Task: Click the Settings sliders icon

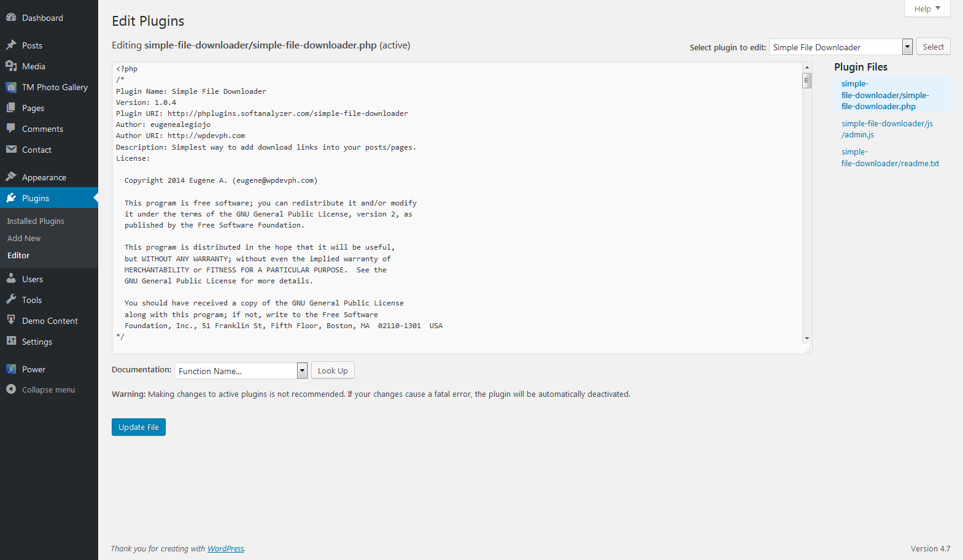Action: click(11, 342)
